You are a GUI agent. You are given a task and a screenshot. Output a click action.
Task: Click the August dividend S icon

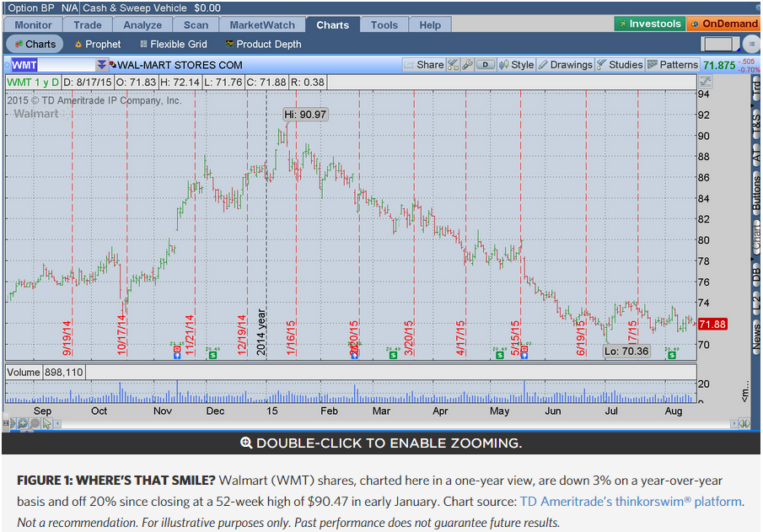coord(672,355)
